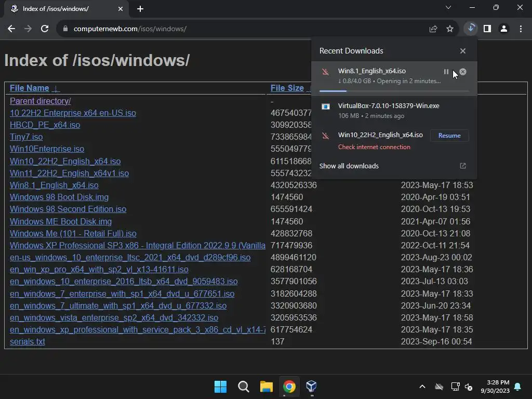
Task: View site information padlock icon
Action: 65,29
